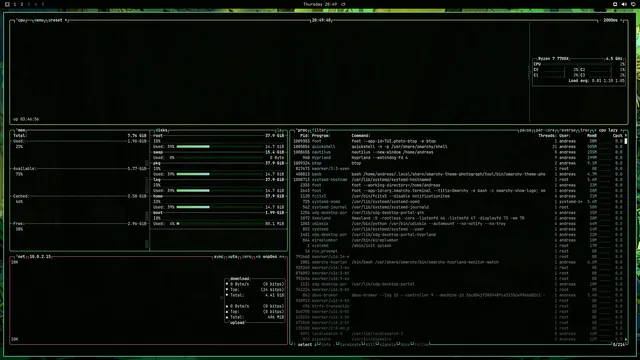This screenshot has height=360, width=640.
Task: Toggle the net box title
Action: click(21, 257)
